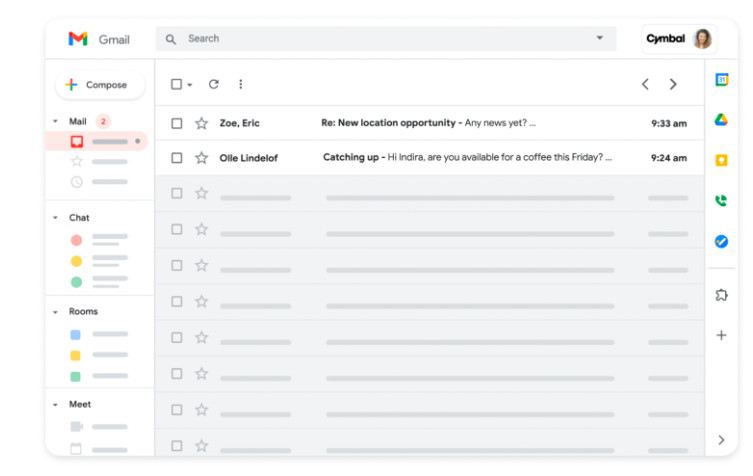Open search options dropdown arrow
This screenshot has height=476, width=753.
600,38
